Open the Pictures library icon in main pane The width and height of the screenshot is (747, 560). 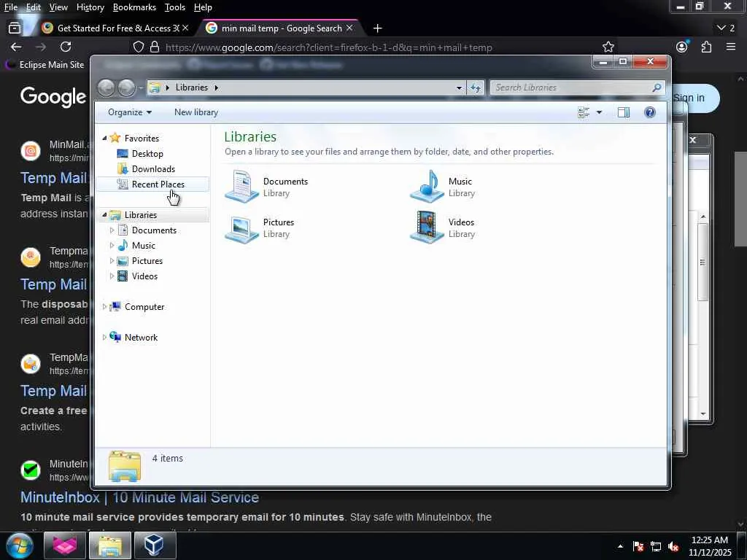(242, 228)
